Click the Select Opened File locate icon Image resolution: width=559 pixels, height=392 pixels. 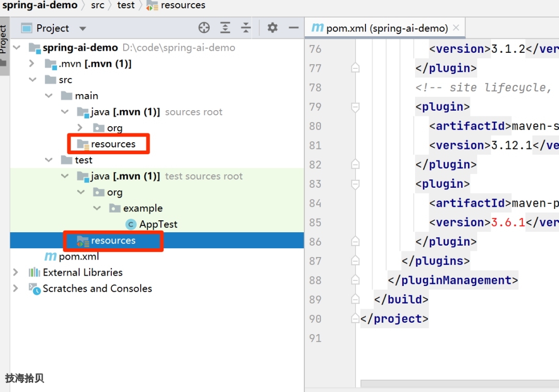[204, 28]
